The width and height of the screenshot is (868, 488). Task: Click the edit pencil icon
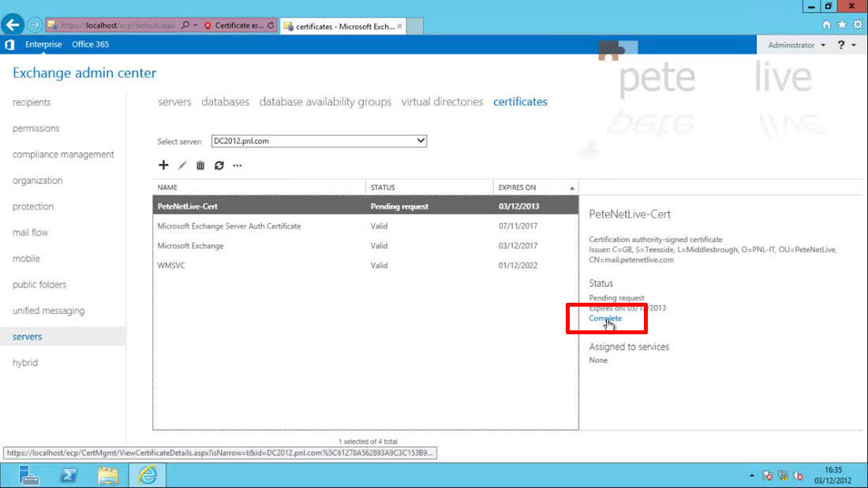[x=182, y=166]
